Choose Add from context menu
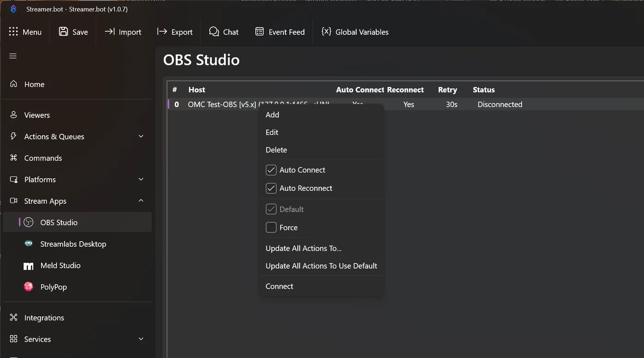The height and width of the screenshot is (358, 644). pyautogui.click(x=272, y=115)
